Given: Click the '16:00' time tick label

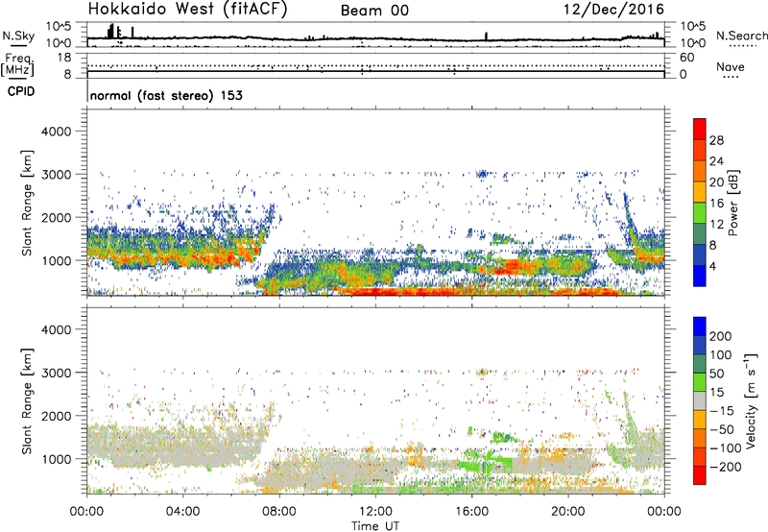Looking at the screenshot, I should [471, 512].
